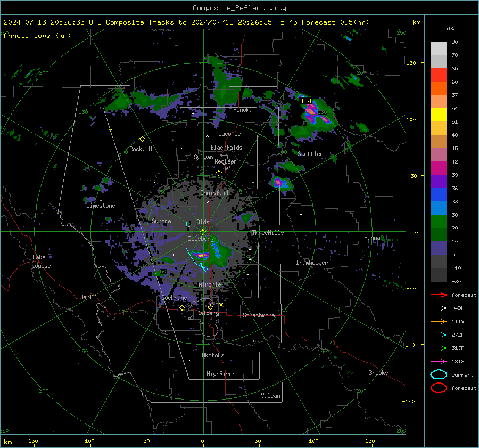This screenshot has width=479, height=448.
Task: Click the red forecast ellipse legend symbol
Action: (439, 388)
